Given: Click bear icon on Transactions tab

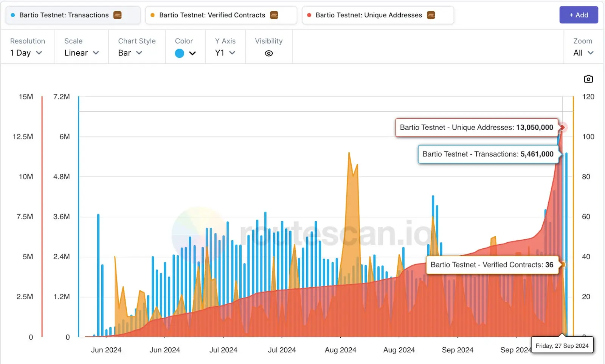Looking at the screenshot, I should tap(118, 15).
